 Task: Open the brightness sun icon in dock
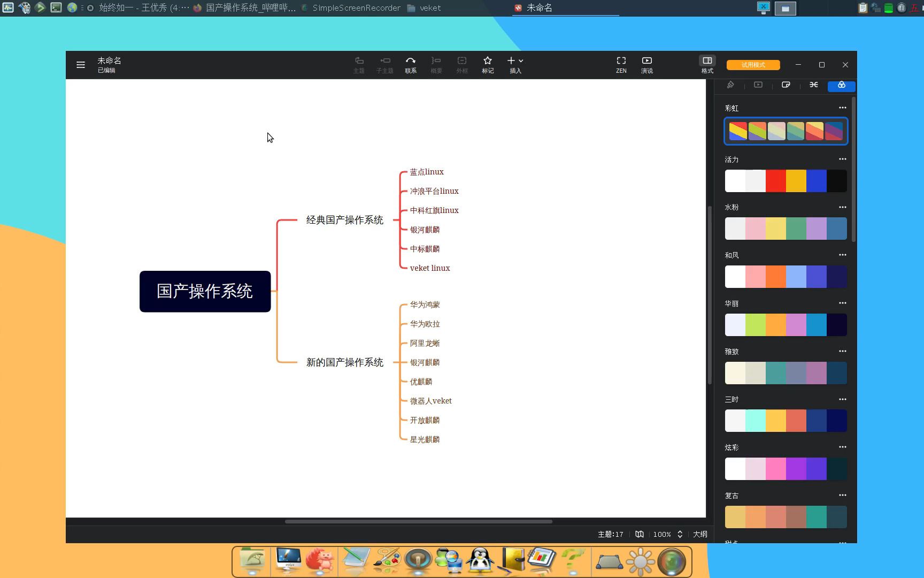641,562
